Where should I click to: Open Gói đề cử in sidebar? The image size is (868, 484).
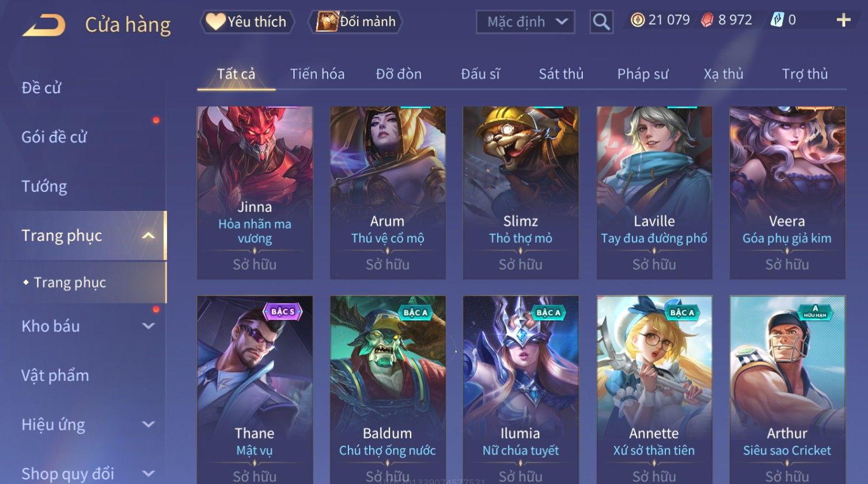click(54, 137)
